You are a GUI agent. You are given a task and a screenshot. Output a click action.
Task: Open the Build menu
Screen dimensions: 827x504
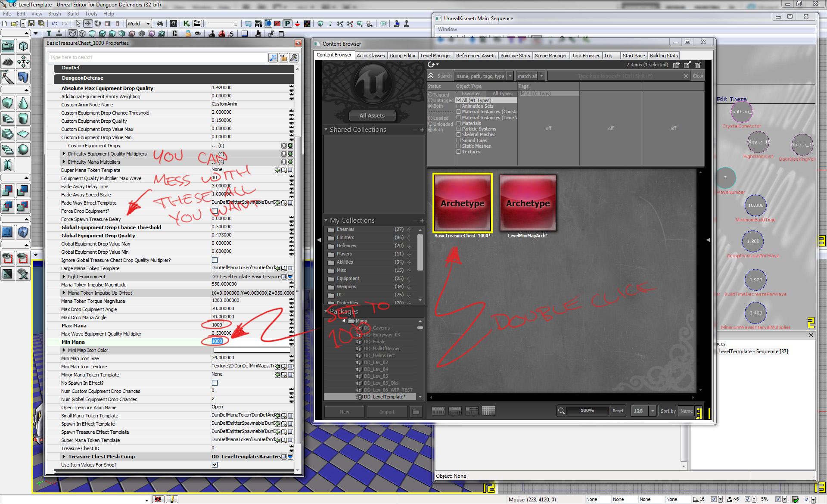tap(73, 14)
